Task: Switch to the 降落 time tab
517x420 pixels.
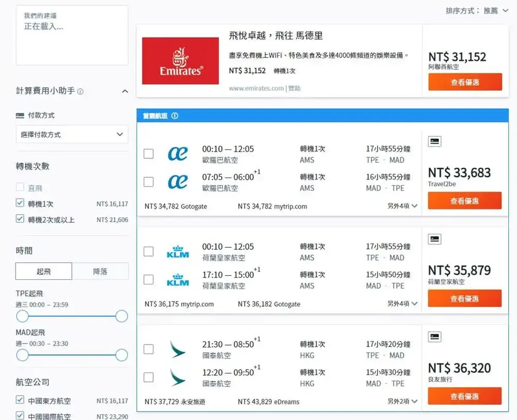Action: pos(100,271)
